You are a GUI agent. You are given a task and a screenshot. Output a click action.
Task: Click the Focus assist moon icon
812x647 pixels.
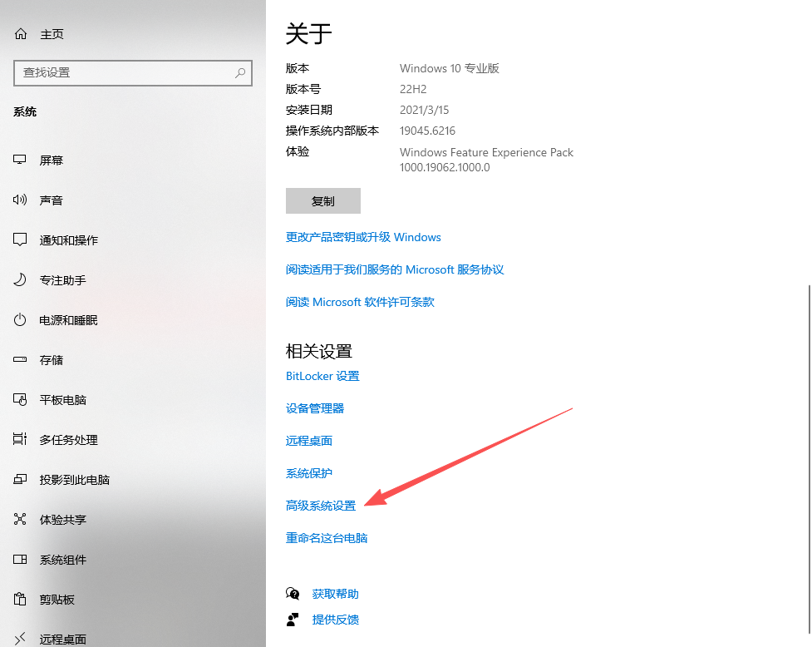click(x=20, y=279)
